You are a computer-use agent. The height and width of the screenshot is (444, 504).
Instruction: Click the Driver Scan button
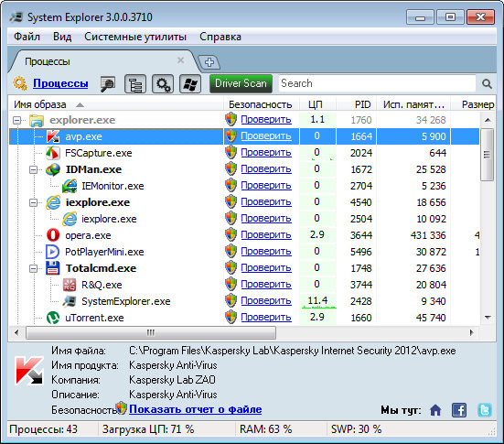coord(241,83)
